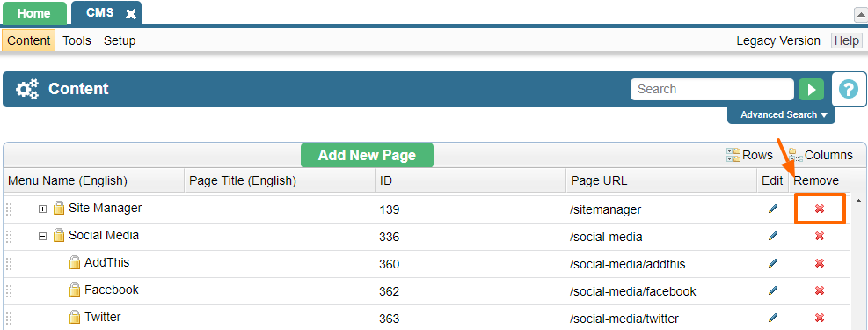Viewport: 868px width, 330px height.
Task: Edit the Facebook page
Action: pyautogui.click(x=773, y=290)
